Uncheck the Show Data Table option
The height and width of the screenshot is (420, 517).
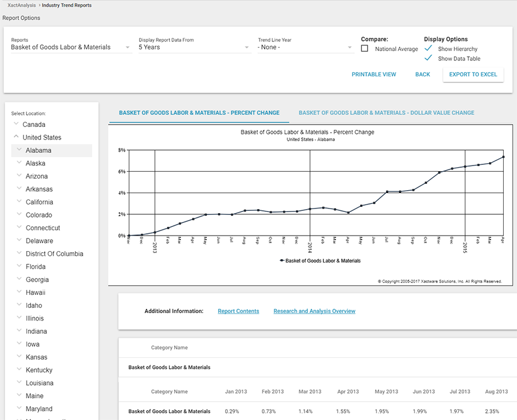click(428, 59)
